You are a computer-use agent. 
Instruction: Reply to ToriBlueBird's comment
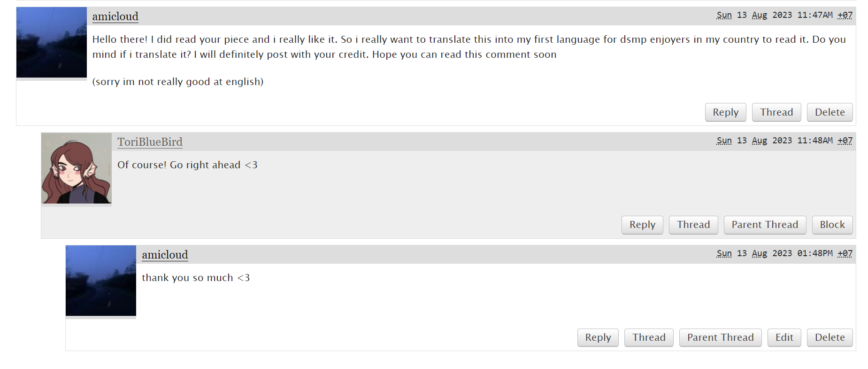[x=642, y=225]
